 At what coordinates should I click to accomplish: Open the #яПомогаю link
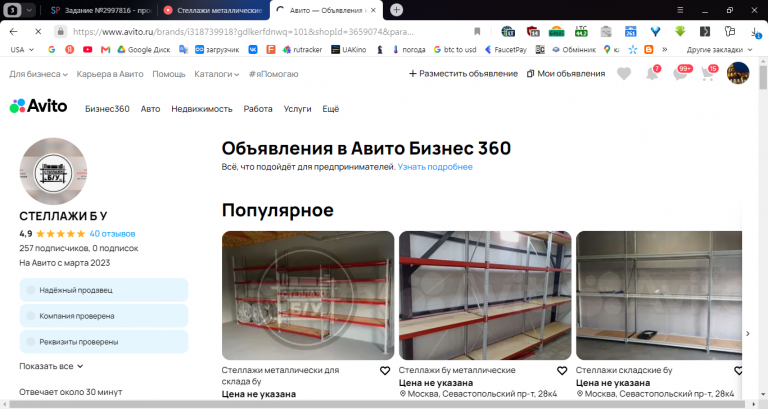273,74
